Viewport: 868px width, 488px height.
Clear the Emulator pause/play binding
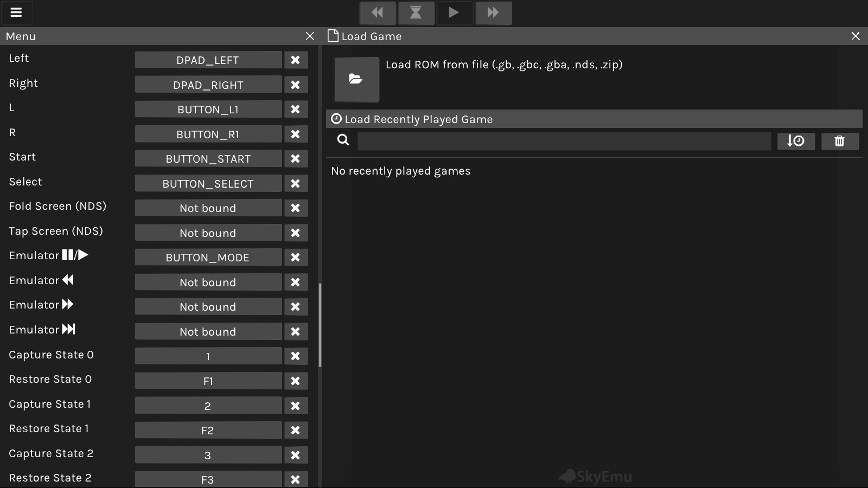pyautogui.click(x=296, y=258)
